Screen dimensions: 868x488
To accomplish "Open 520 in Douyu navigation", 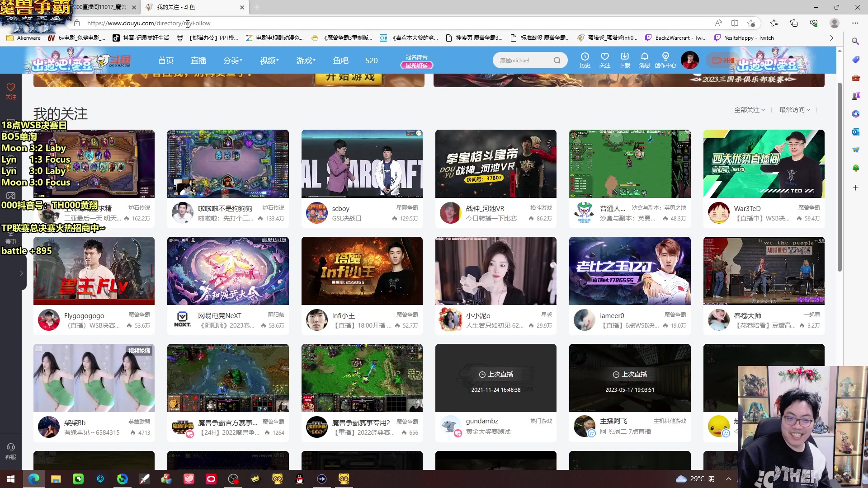I will 372,61.
